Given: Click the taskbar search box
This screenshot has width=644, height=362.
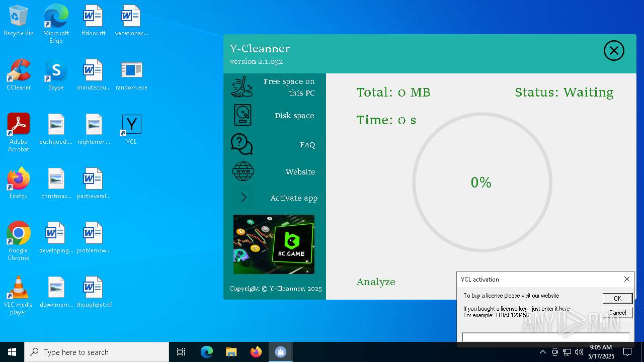Looking at the screenshot, I should coord(97,352).
